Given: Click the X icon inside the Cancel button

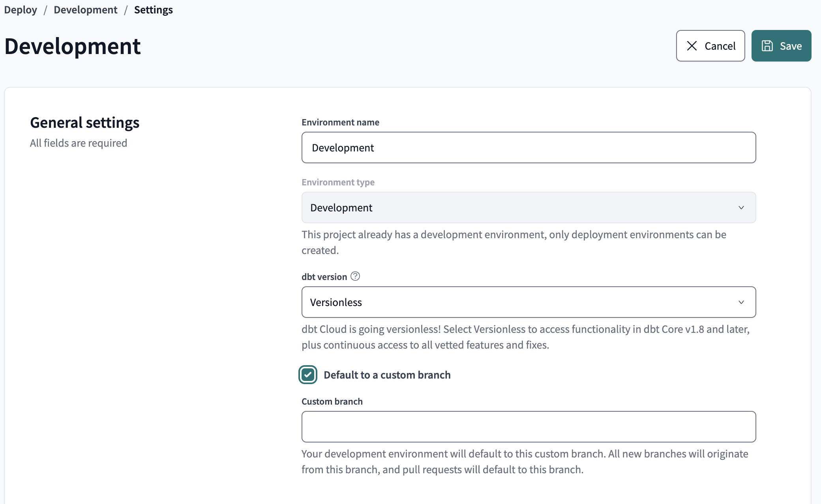Looking at the screenshot, I should point(692,46).
